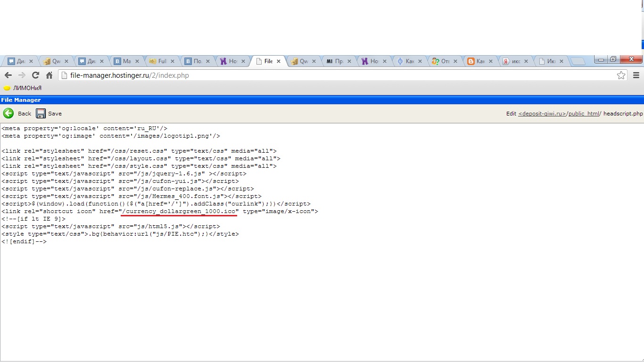Click the browser back arrow

8,75
